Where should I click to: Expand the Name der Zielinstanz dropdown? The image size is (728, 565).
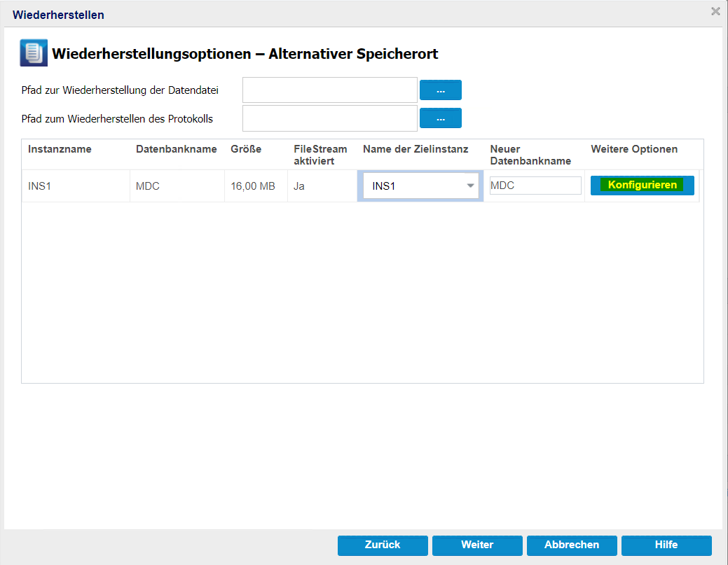(x=470, y=186)
